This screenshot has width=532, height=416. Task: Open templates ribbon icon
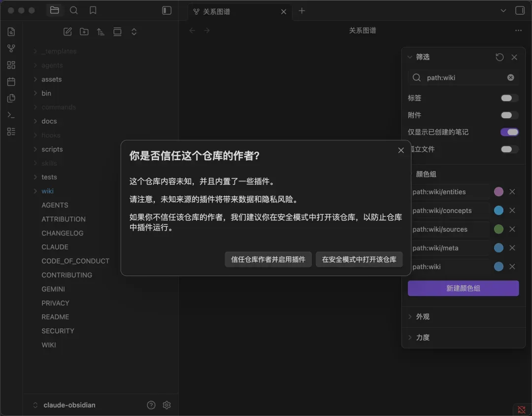coord(11,98)
